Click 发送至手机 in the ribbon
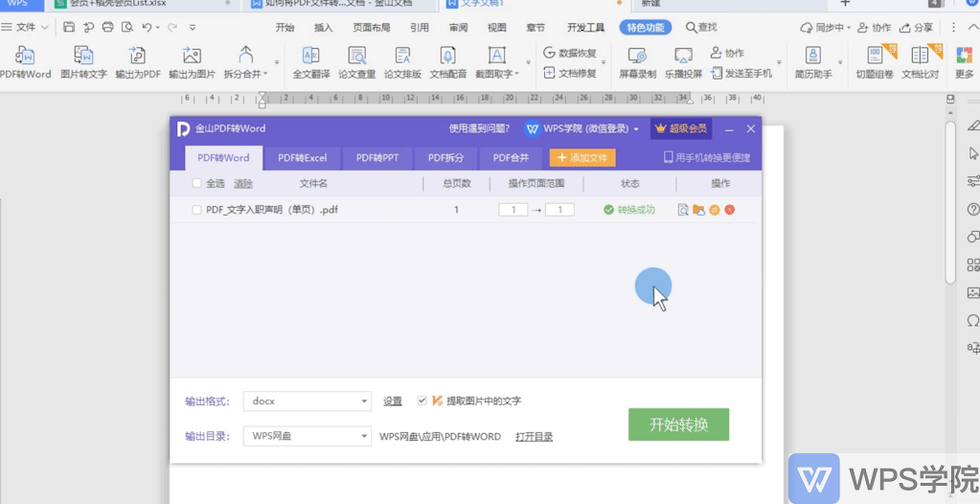980x504 pixels. pos(741,73)
